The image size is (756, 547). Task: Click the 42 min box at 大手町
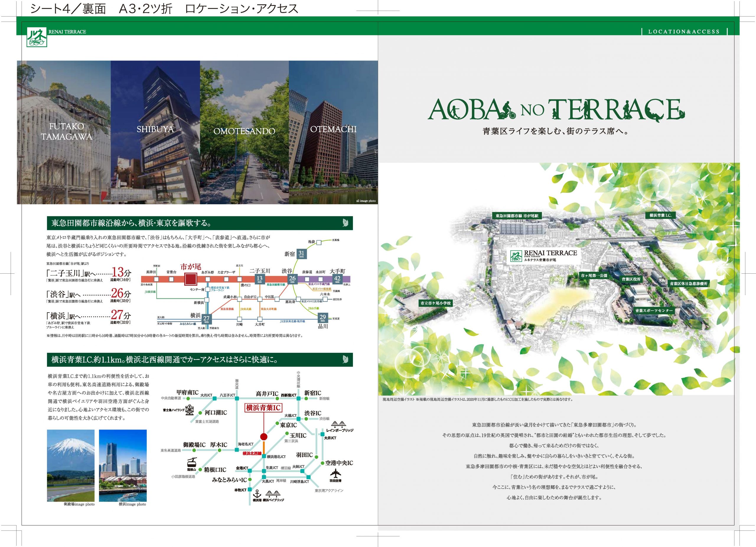(337, 279)
